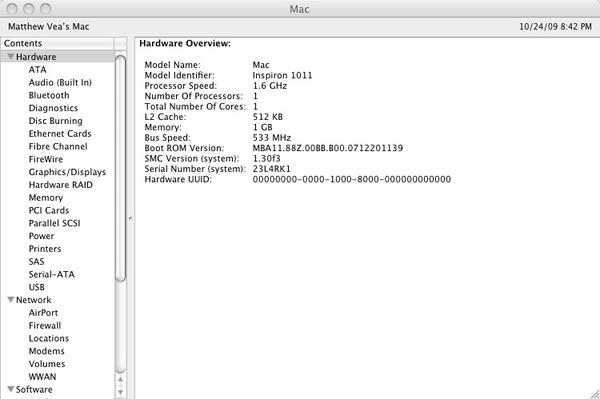
Task: Click the Boot ROM Version value
Action: click(x=328, y=148)
